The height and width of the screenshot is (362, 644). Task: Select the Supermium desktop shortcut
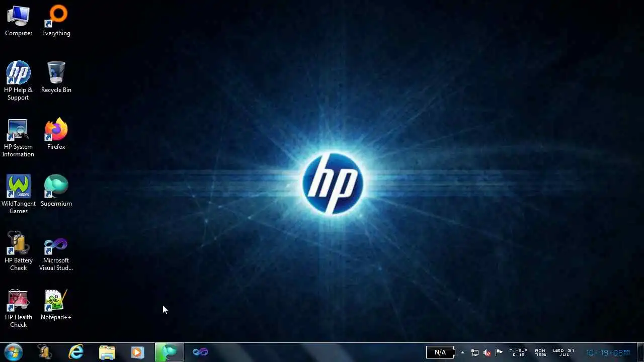[x=56, y=191]
